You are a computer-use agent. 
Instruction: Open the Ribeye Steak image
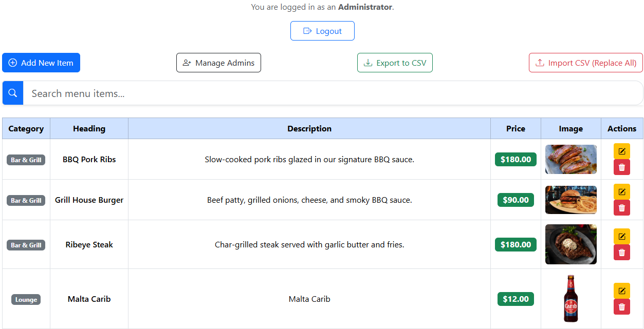[571, 244]
